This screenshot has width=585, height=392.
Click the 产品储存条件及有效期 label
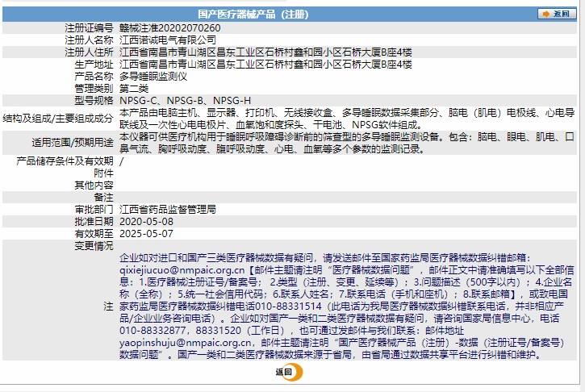point(65,161)
